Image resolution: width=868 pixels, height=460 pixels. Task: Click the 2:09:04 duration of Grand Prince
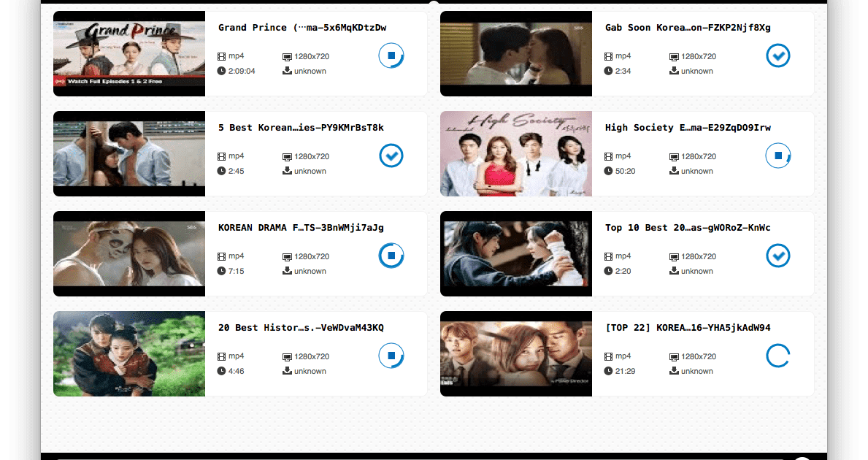[242, 71]
